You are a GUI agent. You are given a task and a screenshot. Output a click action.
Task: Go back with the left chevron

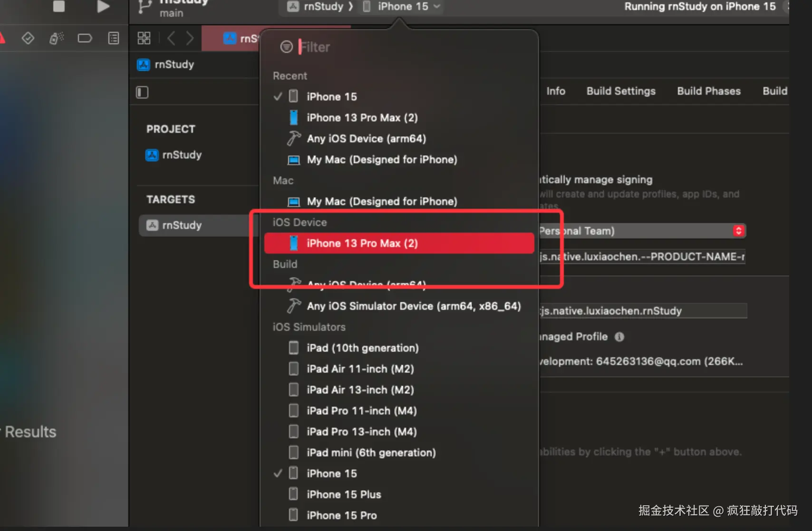tap(172, 38)
